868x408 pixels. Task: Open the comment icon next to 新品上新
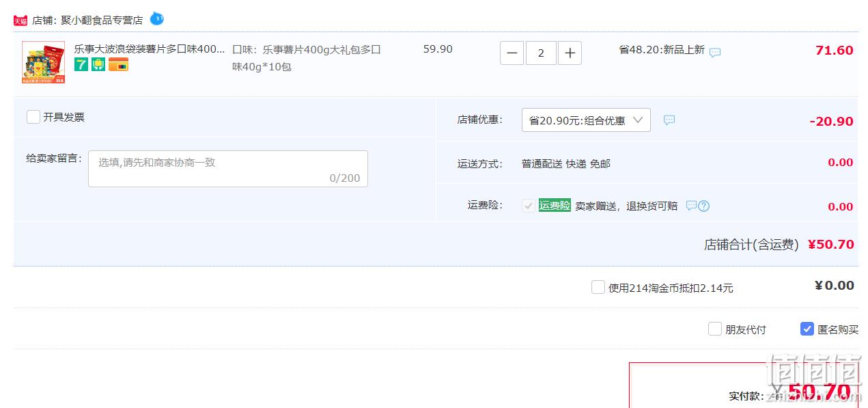click(x=715, y=52)
